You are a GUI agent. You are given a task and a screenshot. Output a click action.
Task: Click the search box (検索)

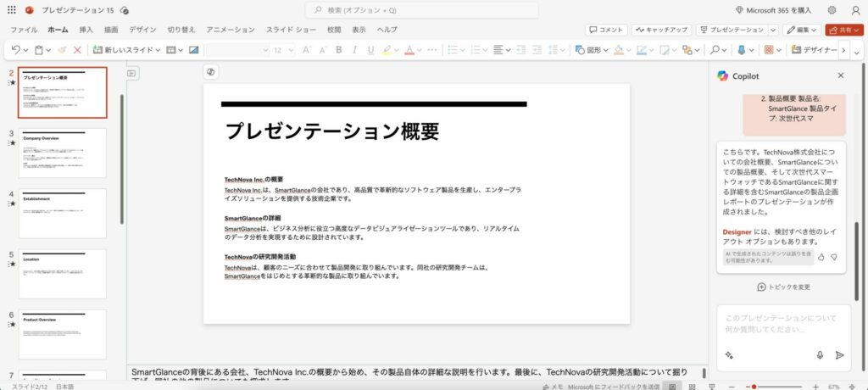click(x=422, y=10)
